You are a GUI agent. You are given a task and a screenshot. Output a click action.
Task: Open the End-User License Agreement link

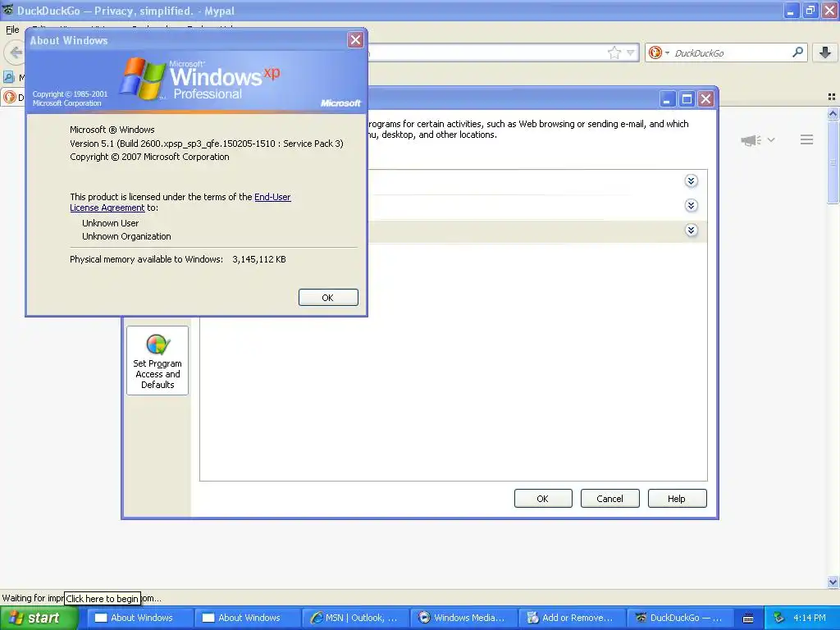click(x=180, y=202)
